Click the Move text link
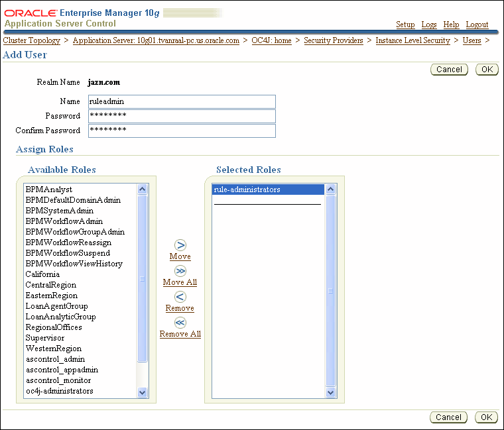The width and height of the screenshot is (504, 430). (180, 256)
